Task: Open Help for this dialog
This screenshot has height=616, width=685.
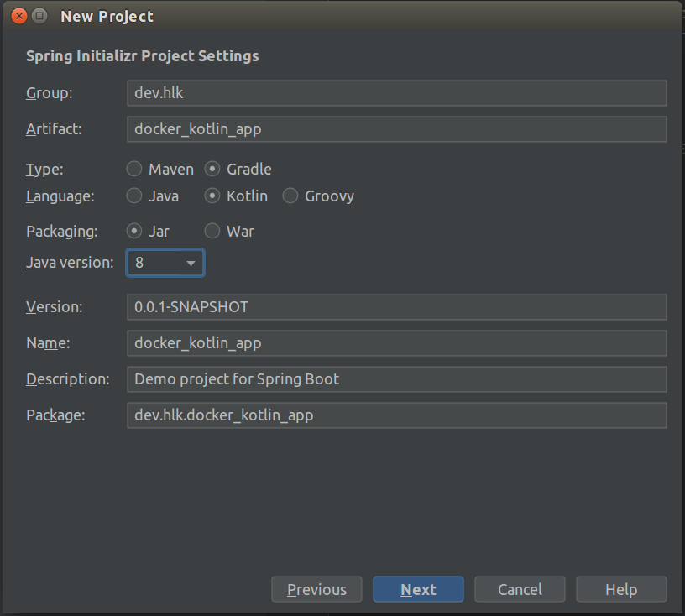Action: (x=621, y=589)
